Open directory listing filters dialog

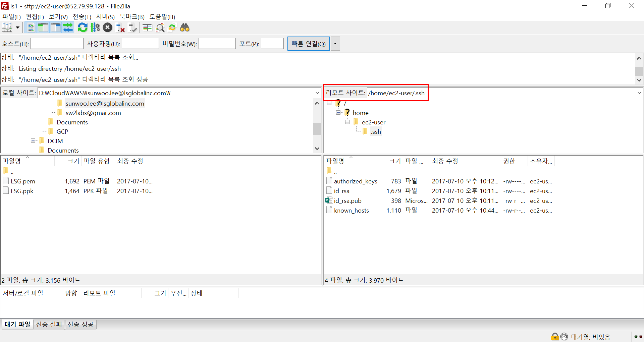147,27
